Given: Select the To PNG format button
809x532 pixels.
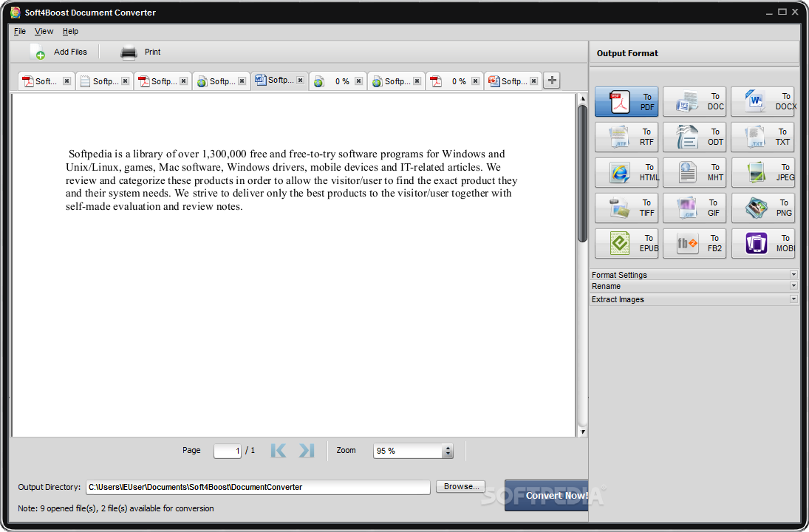Looking at the screenshot, I should click(762, 208).
